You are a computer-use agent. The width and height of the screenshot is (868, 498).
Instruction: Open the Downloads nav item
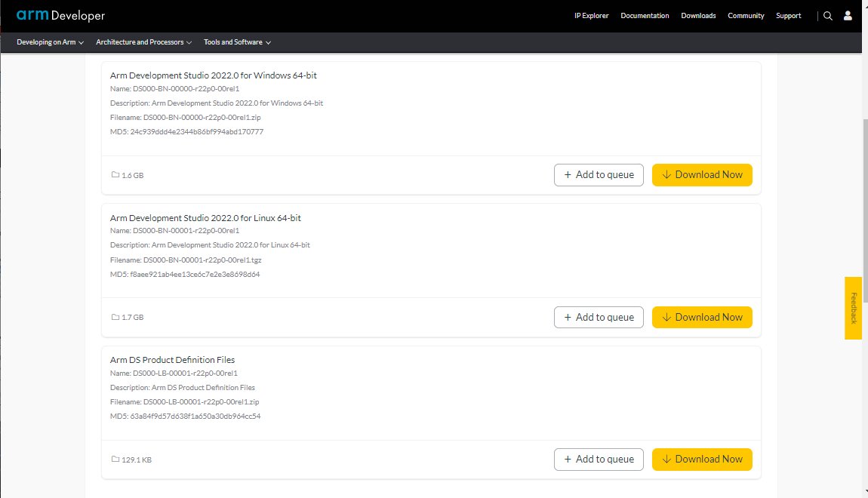tap(698, 16)
